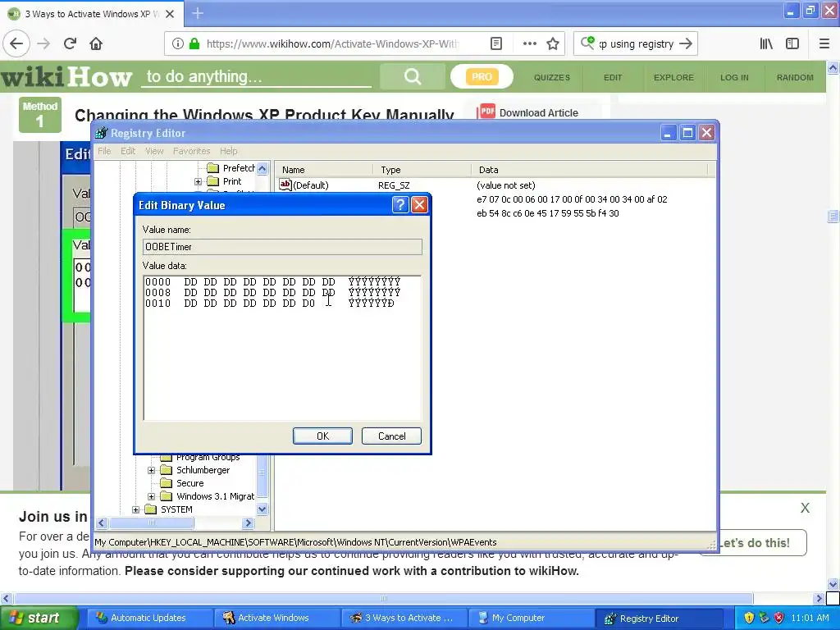Viewport: 840px width, 630px height.
Task: Click the help question mark in Edit Binary Value
Action: [x=400, y=204]
